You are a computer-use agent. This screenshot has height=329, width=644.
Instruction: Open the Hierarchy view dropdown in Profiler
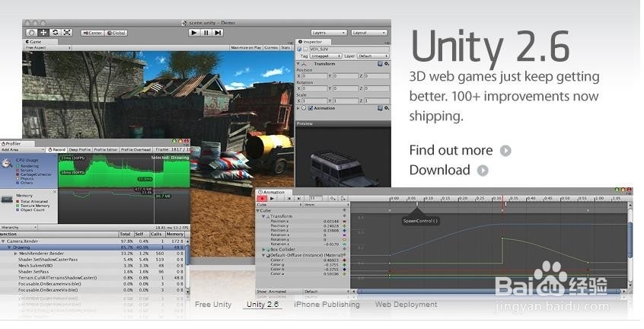point(19,227)
